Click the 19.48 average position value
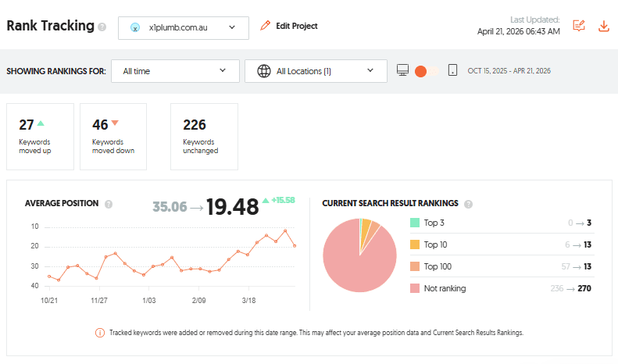618x364 pixels. [233, 207]
